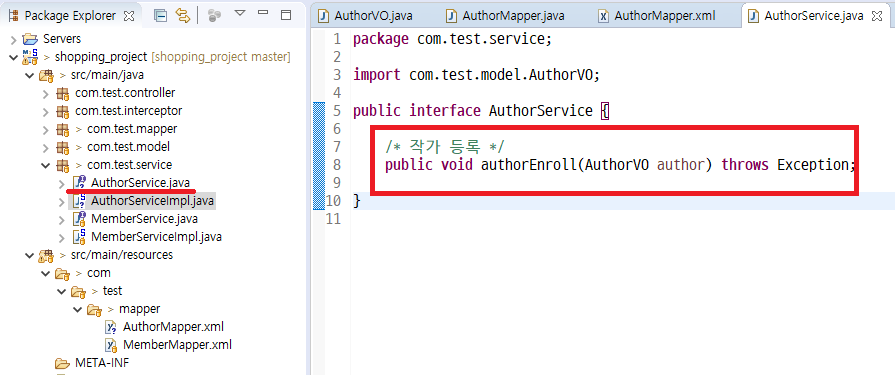Image resolution: width=895 pixels, height=375 pixels.
Task: Expand the com.test.model package
Action: pos(46,147)
